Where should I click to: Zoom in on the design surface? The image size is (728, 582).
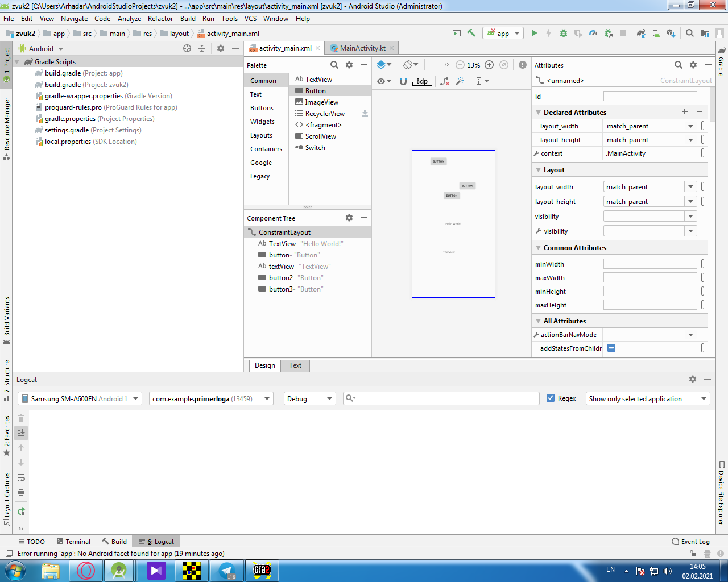coord(489,65)
